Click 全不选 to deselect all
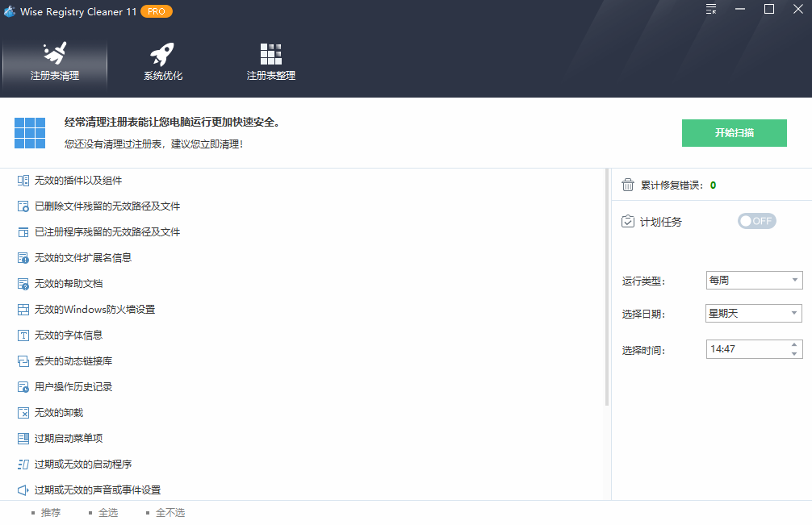This screenshot has height=525, width=812. tap(170, 512)
